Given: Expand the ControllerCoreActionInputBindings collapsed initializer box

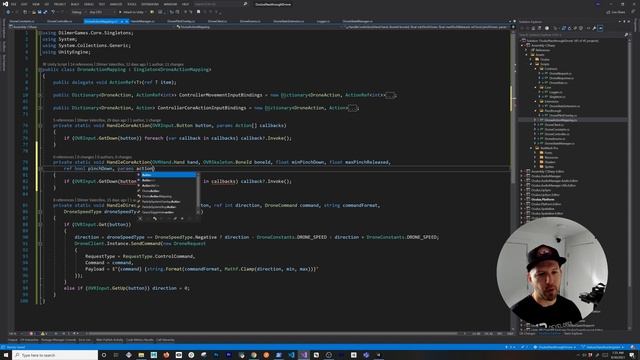Looking at the screenshot, I should 353,108.
